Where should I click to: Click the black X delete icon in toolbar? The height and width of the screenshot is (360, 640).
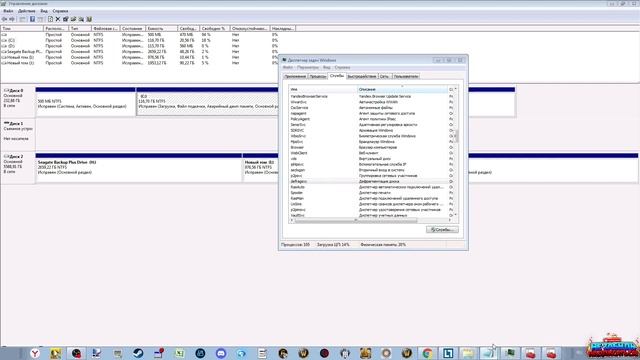pyautogui.click(x=58, y=19)
